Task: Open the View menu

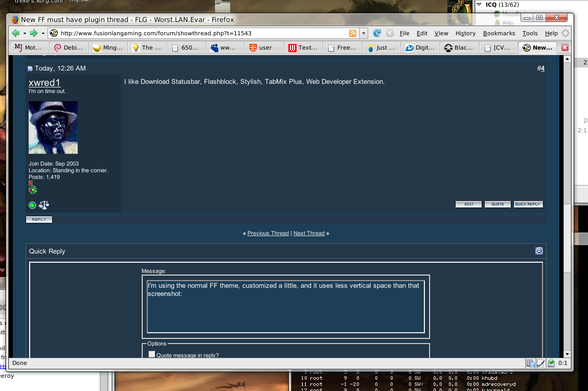Action: pos(441,33)
